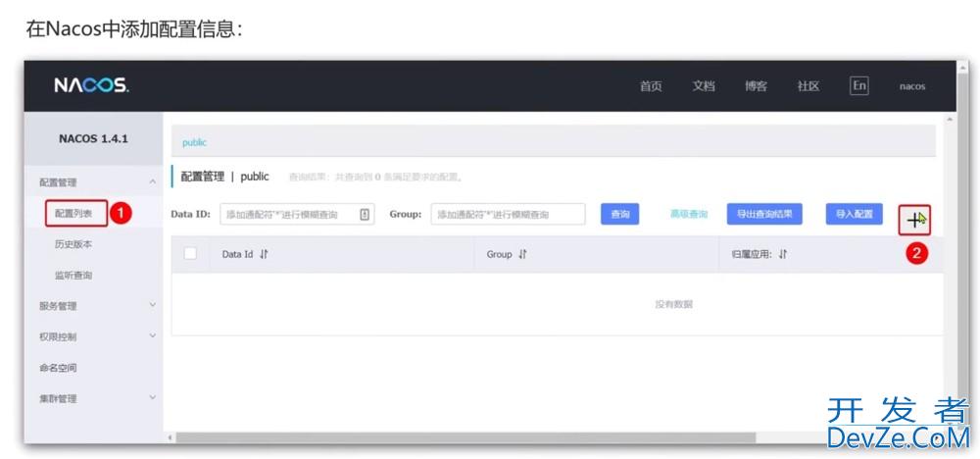Expand the 权限控制 menu section
This screenshot has width=980, height=459.
pyautogui.click(x=153, y=335)
